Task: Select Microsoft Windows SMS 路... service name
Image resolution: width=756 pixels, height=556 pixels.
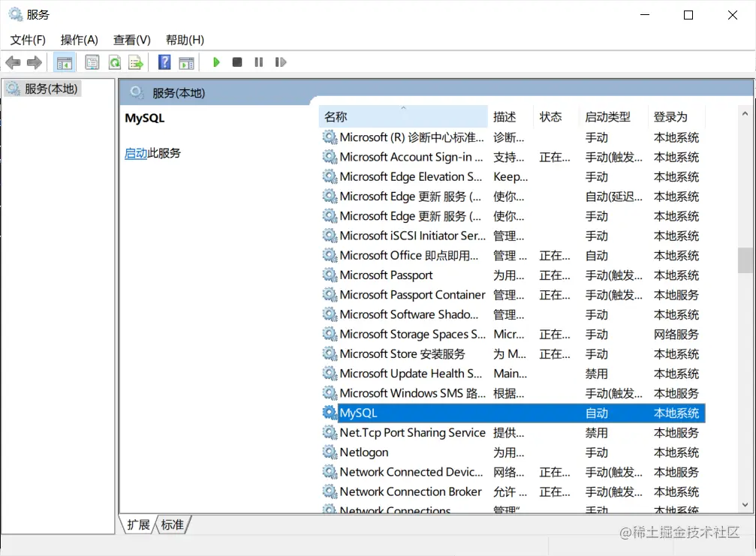Action: pyautogui.click(x=412, y=393)
